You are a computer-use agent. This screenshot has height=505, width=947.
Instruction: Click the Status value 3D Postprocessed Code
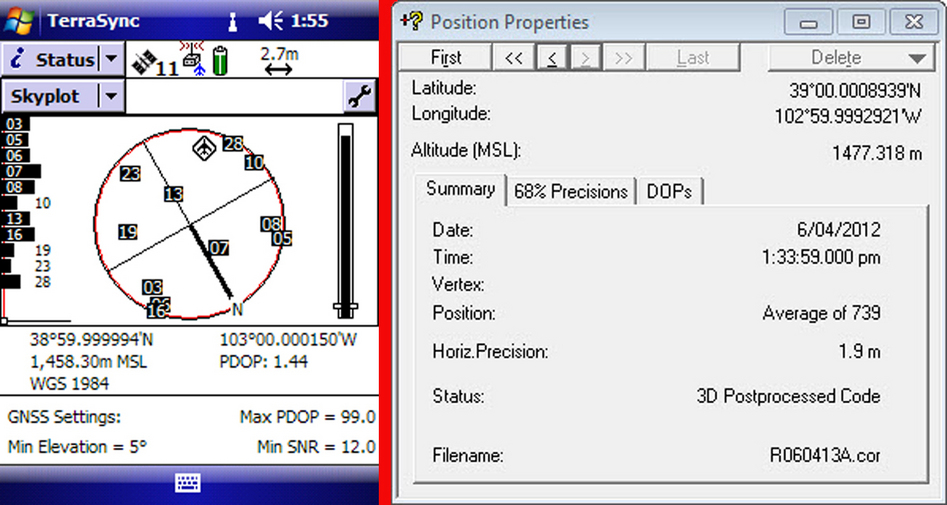click(x=788, y=397)
